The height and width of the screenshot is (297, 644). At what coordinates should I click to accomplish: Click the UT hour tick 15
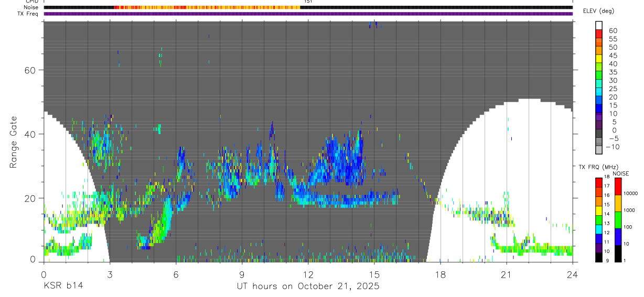coord(374,274)
